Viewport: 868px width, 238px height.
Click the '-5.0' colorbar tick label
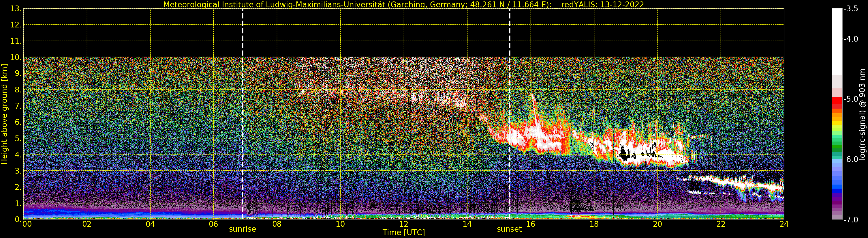(851, 99)
